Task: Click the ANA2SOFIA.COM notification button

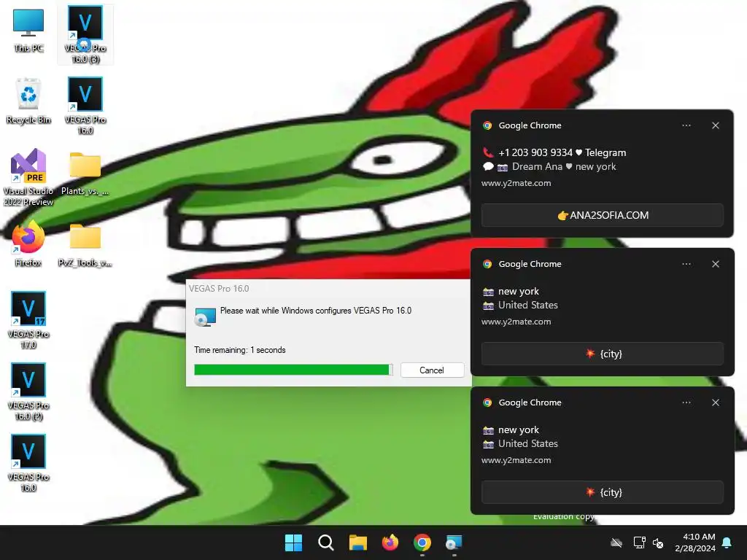Action: 602,215
